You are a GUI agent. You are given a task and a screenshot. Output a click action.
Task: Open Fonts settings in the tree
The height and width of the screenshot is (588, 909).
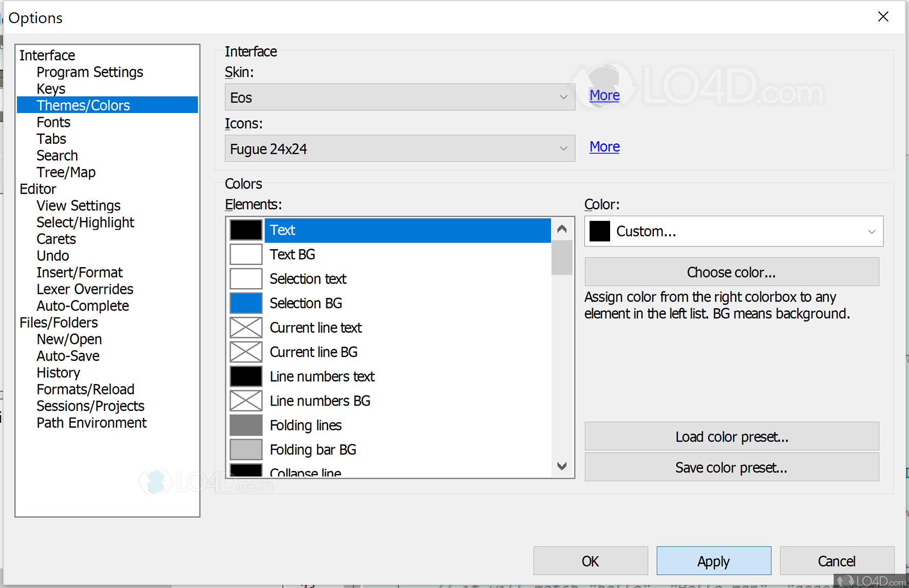[53, 122]
